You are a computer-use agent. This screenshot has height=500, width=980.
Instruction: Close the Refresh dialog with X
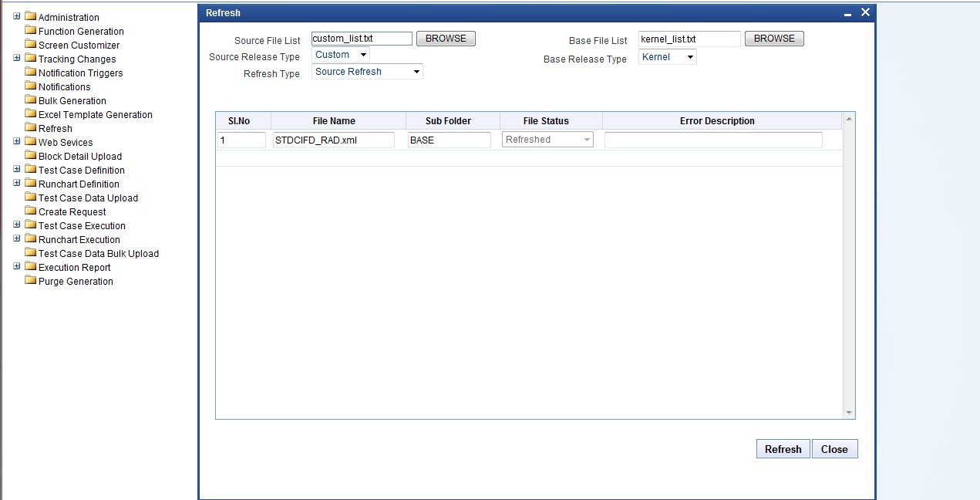[x=865, y=12]
